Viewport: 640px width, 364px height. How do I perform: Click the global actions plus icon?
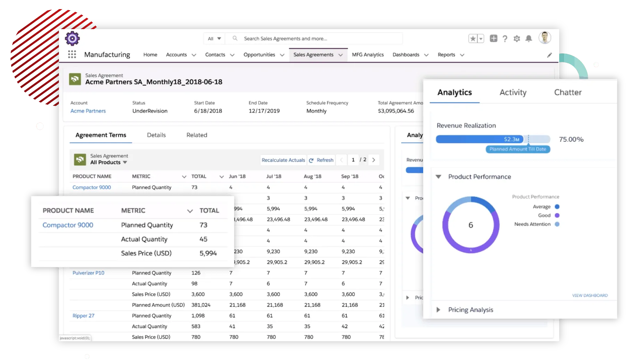493,38
